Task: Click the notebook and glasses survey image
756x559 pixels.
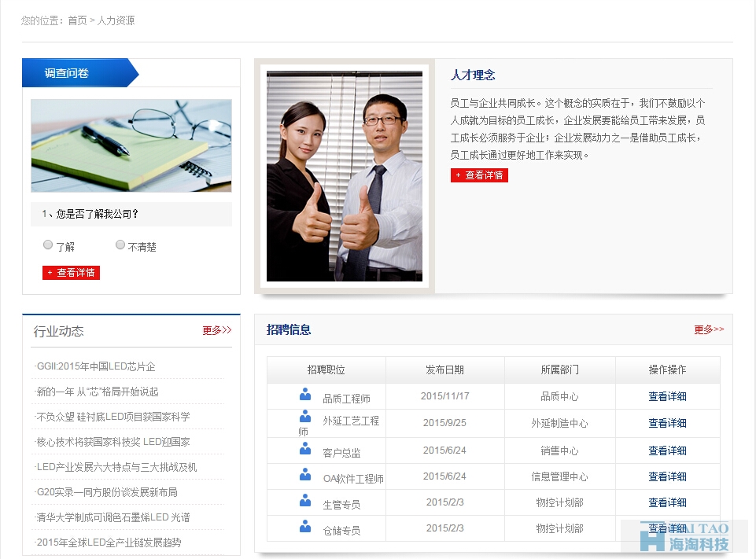Action: 131,145
